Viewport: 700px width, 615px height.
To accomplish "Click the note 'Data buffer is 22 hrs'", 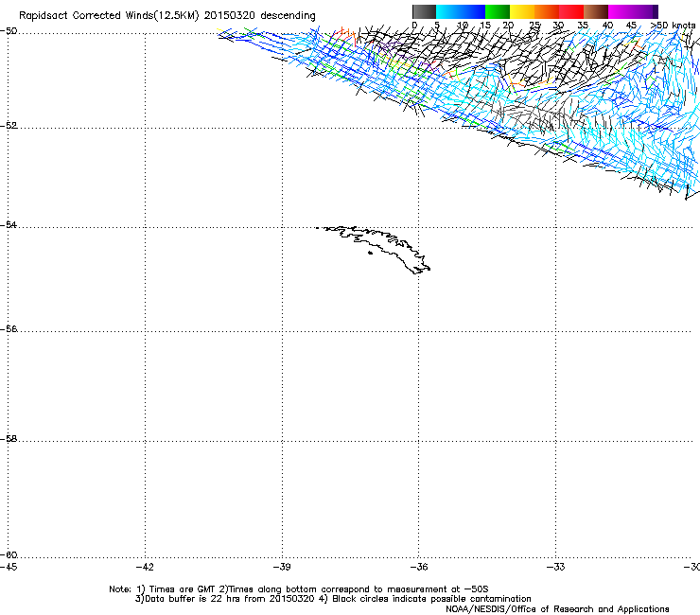I will click(193, 599).
